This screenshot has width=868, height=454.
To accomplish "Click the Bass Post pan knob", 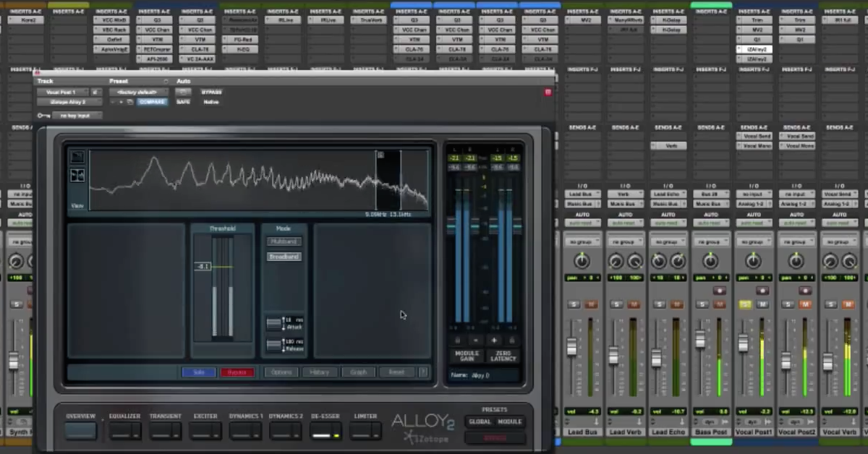I will (711, 261).
